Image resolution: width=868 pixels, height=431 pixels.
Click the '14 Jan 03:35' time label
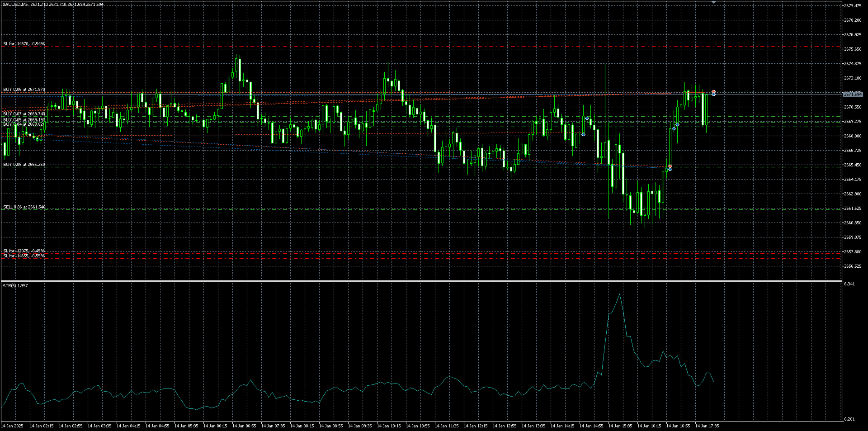[99, 426]
